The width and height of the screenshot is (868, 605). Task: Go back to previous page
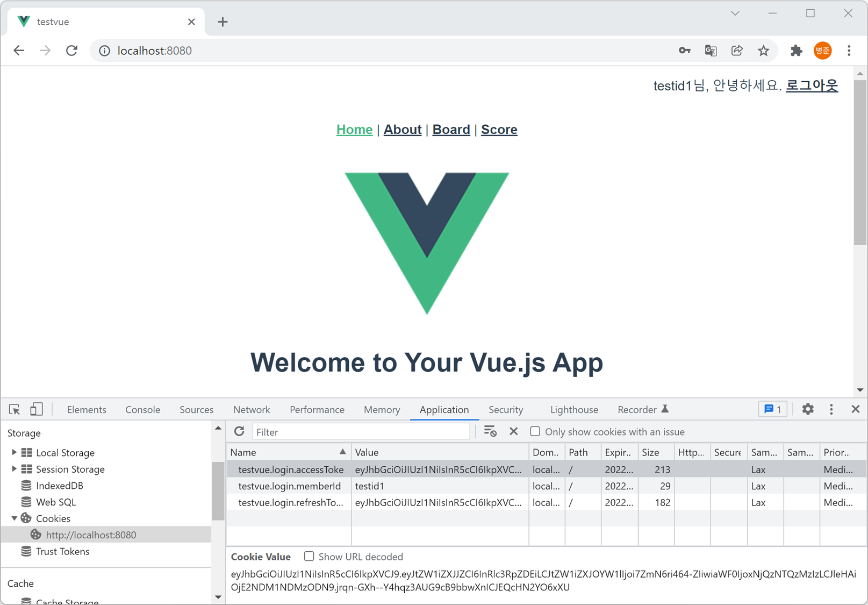click(19, 51)
